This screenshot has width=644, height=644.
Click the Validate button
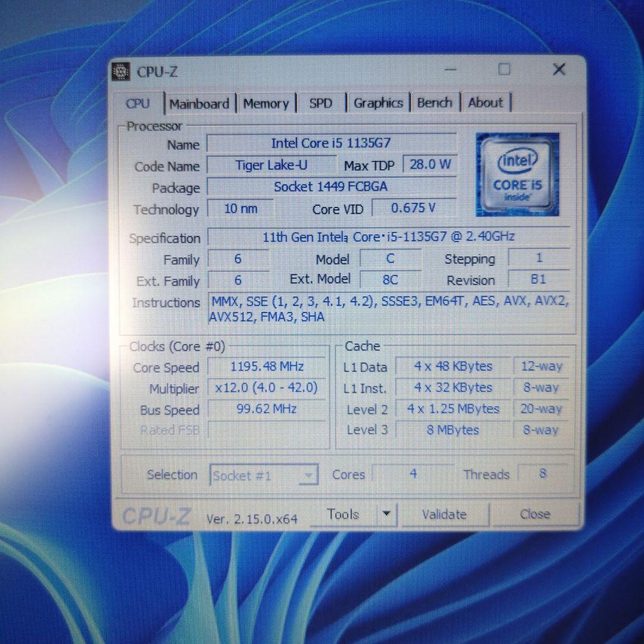pyautogui.click(x=445, y=513)
